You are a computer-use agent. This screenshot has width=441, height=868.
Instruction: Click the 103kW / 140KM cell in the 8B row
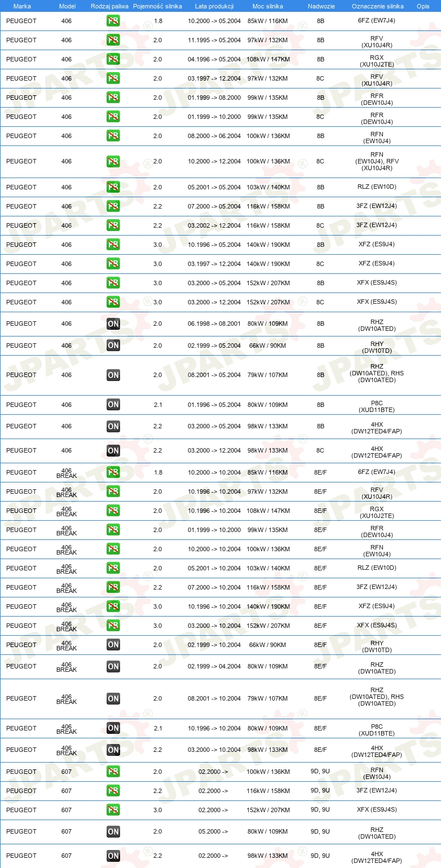point(268,187)
